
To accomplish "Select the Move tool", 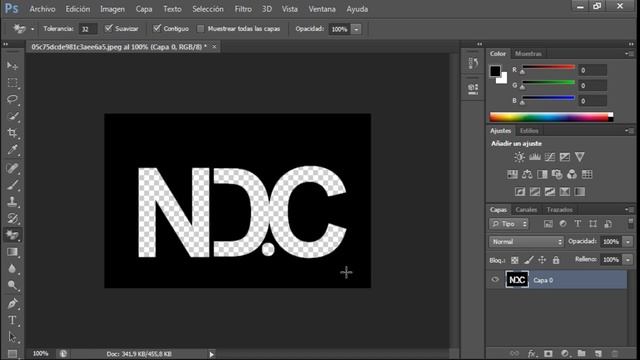I will click(x=12, y=65).
